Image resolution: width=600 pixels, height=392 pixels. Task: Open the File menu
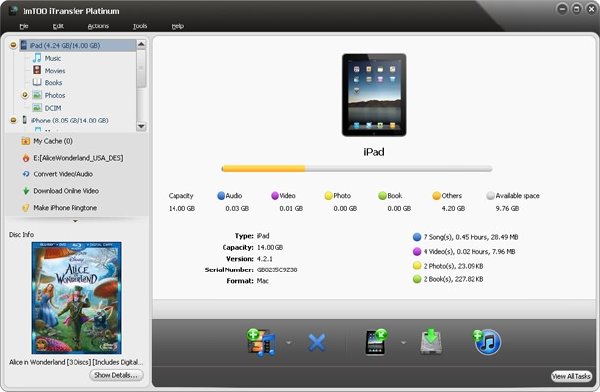pos(24,26)
